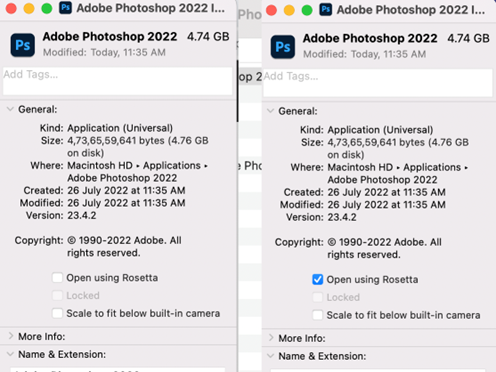Click small Ps title bar icon in right window
The height and width of the screenshot is (372, 496).
coord(326,9)
